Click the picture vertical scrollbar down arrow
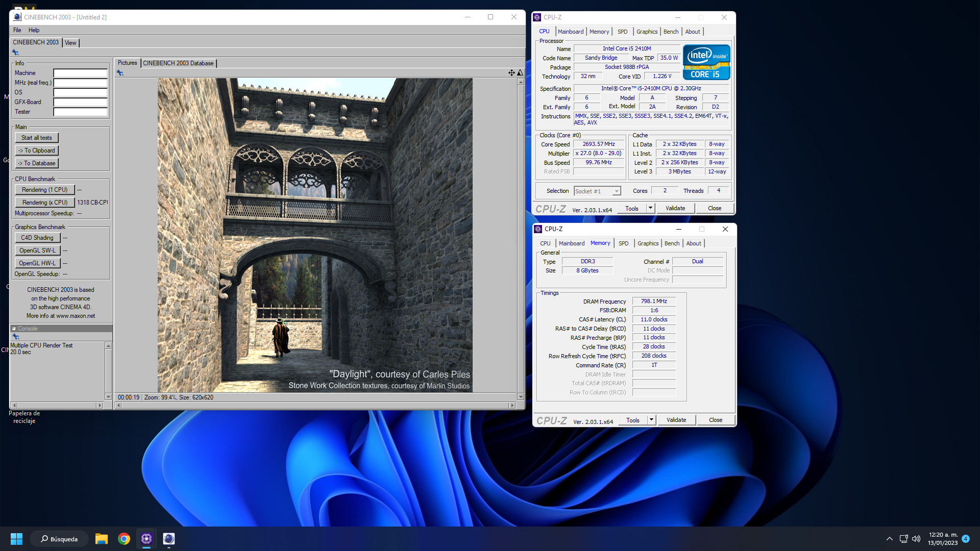Image resolution: width=980 pixels, height=551 pixels. [x=521, y=396]
